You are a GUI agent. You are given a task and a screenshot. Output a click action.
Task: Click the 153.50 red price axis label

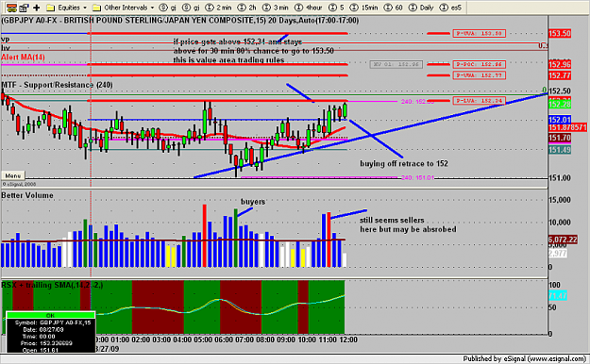[560, 33]
